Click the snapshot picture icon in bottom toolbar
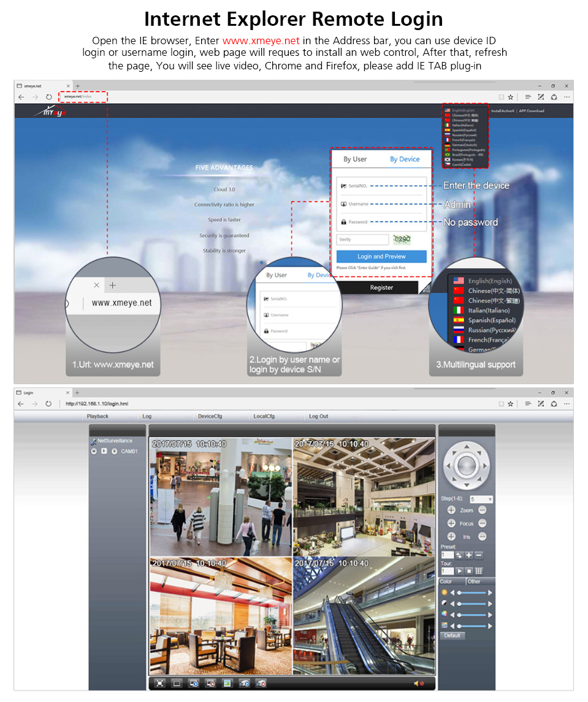The height and width of the screenshot is (702, 588). (x=227, y=683)
